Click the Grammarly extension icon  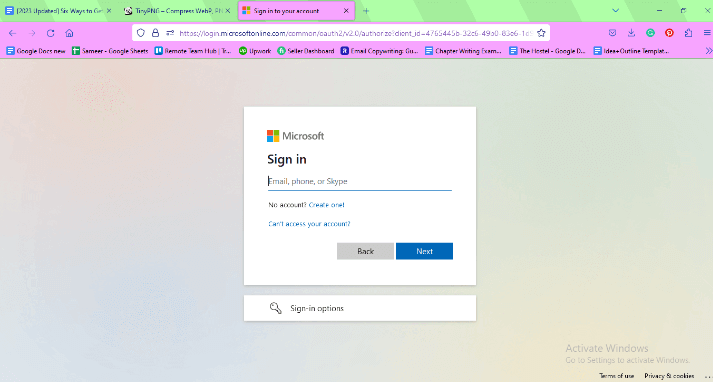(650, 33)
